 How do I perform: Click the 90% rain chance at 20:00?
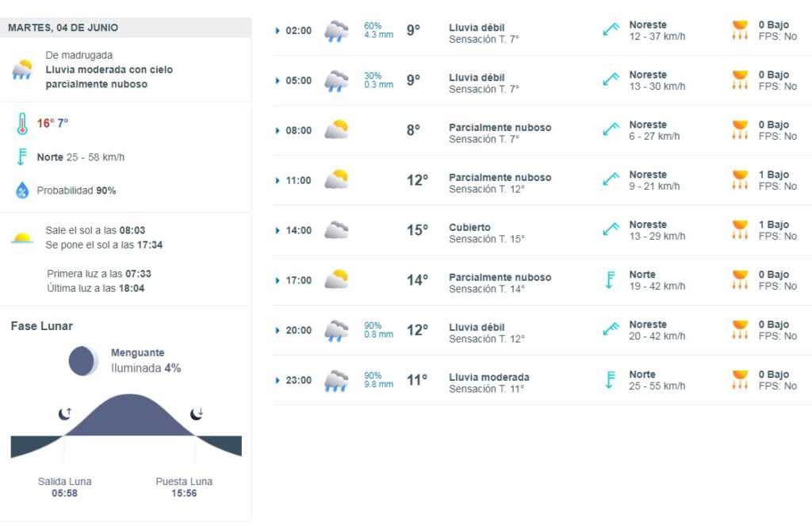tap(373, 325)
